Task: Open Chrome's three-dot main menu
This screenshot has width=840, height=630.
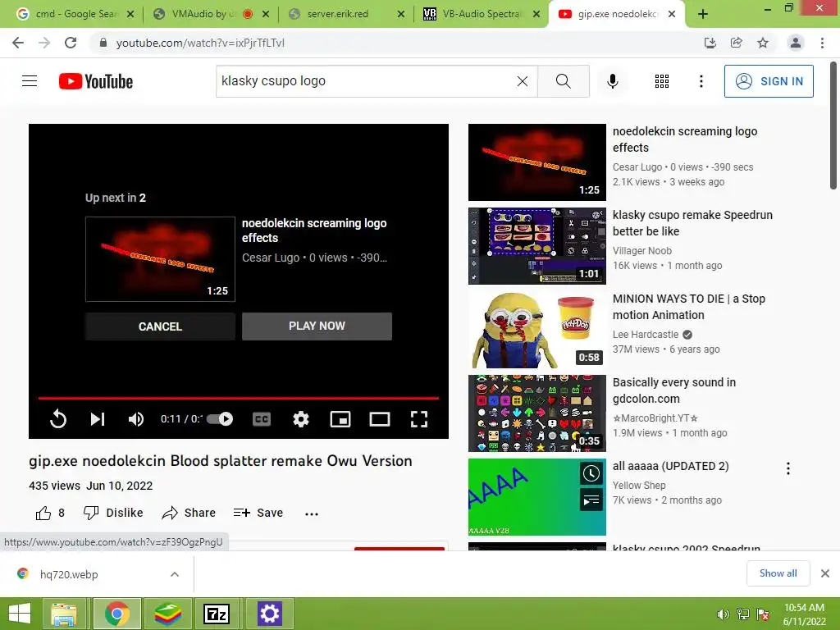Action: pos(822,43)
